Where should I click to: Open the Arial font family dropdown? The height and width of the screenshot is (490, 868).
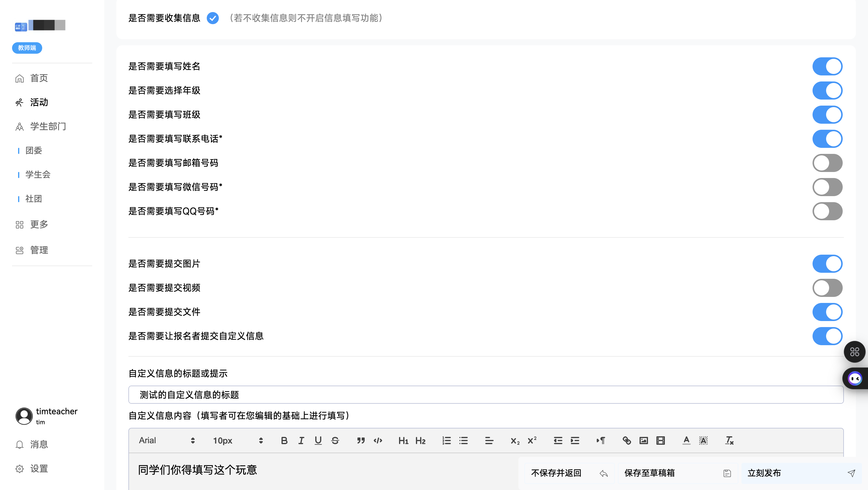pos(167,441)
